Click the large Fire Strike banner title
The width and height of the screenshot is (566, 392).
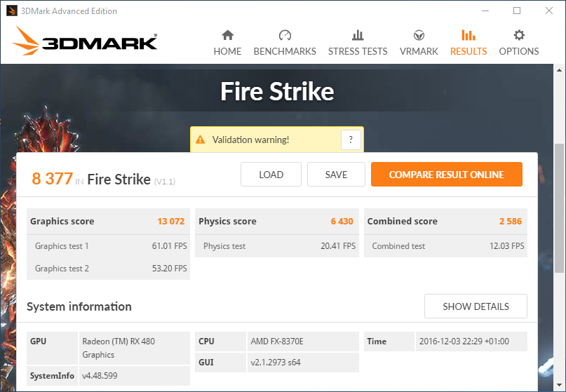(277, 91)
